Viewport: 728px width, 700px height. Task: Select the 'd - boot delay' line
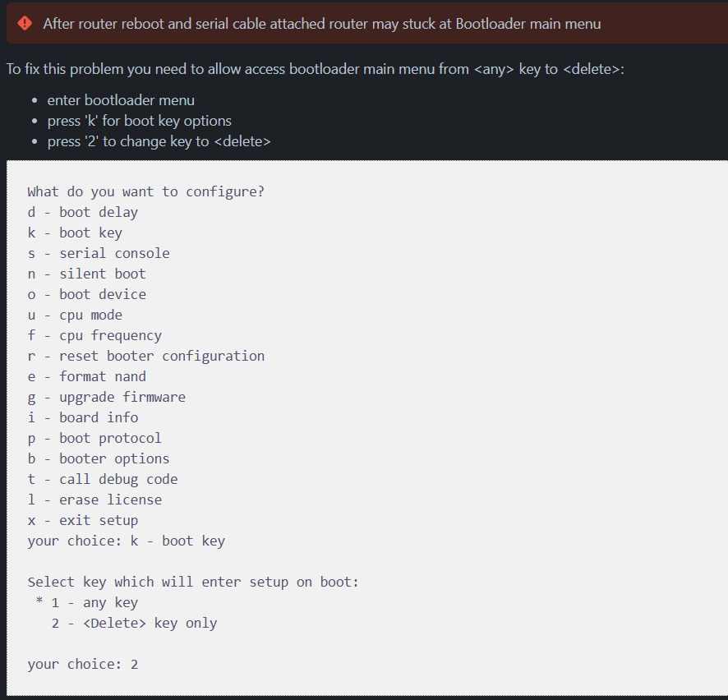click(x=82, y=212)
